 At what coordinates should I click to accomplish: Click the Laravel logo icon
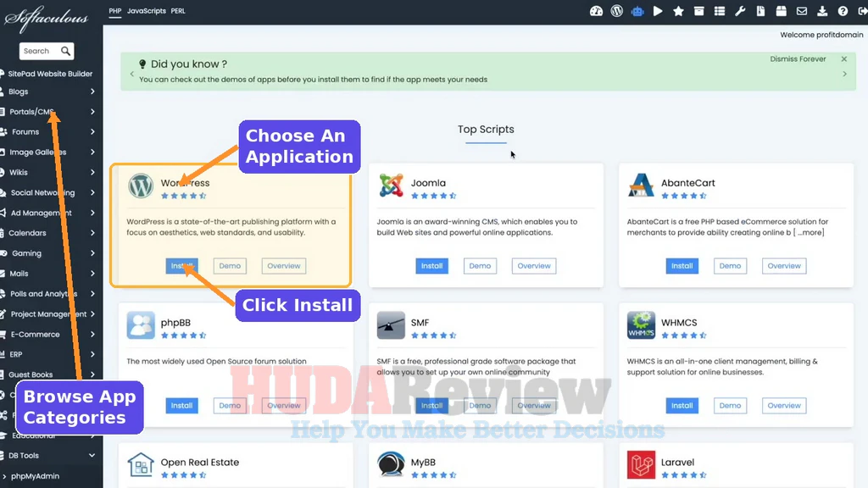pos(641,465)
